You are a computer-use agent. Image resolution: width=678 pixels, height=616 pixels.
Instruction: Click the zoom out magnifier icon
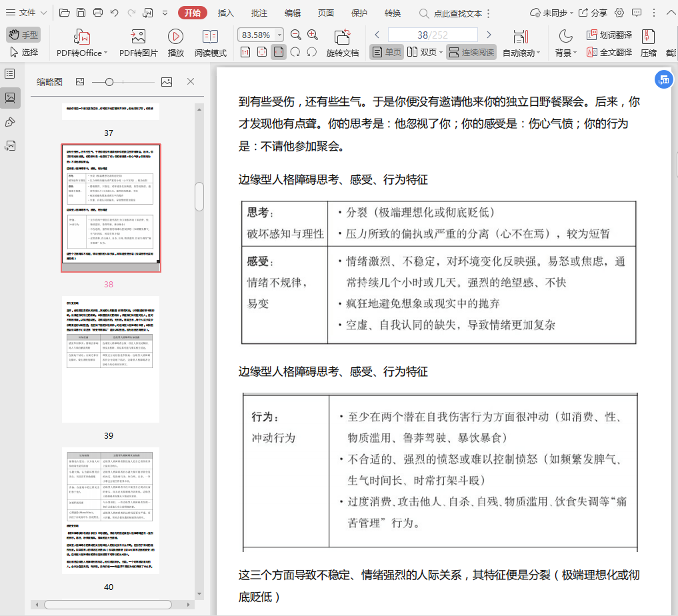tap(295, 35)
